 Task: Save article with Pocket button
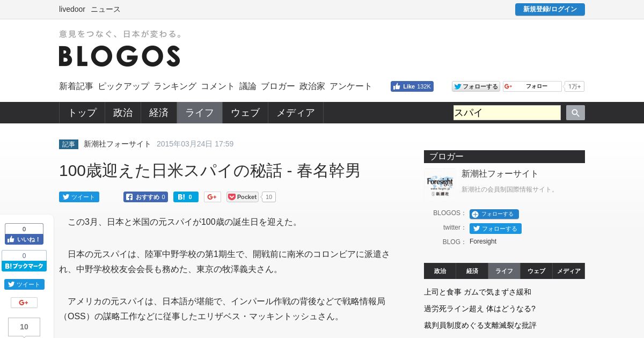(x=243, y=197)
